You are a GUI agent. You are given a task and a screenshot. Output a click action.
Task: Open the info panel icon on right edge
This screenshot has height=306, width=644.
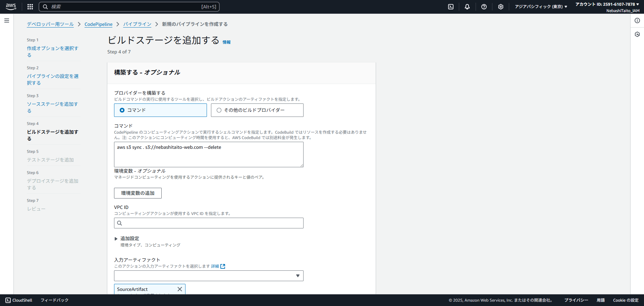(x=637, y=20)
